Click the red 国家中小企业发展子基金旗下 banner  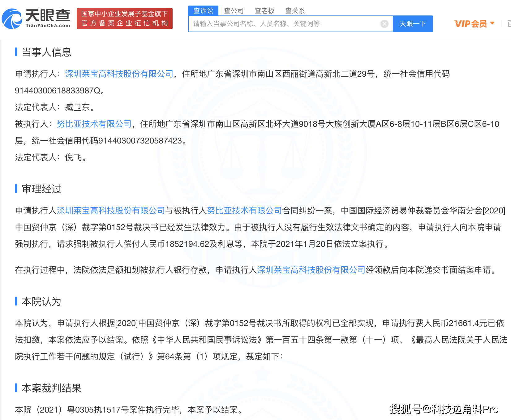[x=125, y=19]
